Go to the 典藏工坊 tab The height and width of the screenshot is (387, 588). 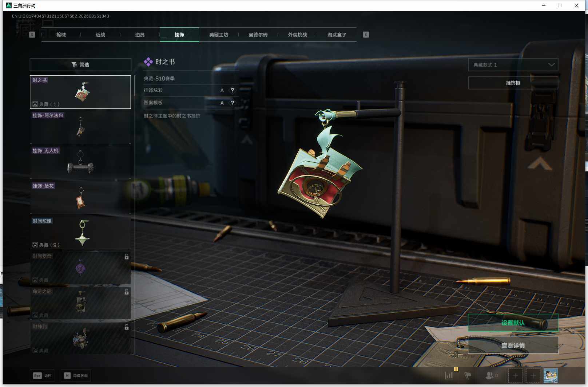pos(219,35)
